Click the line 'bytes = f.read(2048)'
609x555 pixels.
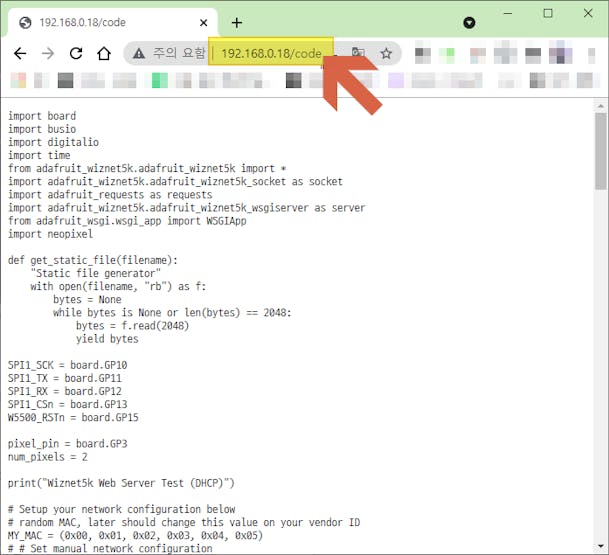(x=132, y=326)
